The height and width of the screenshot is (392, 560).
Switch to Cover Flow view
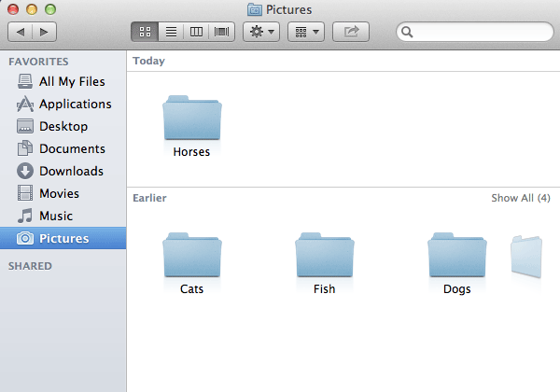[x=221, y=32]
